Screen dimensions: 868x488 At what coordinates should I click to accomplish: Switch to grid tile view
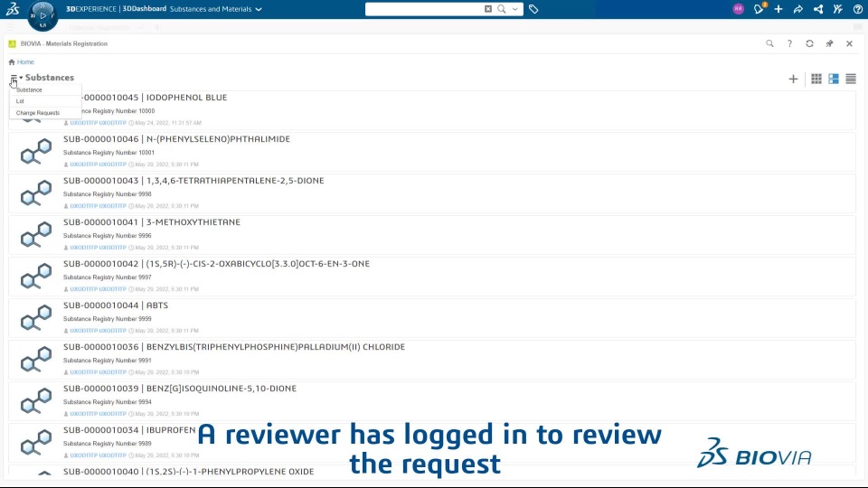[x=816, y=79]
